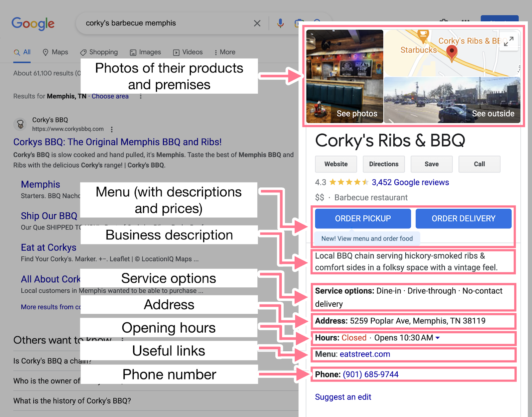The width and height of the screenshot is (532, 417).
Task: Switch to the Videos tab
Action: [188, 52]
